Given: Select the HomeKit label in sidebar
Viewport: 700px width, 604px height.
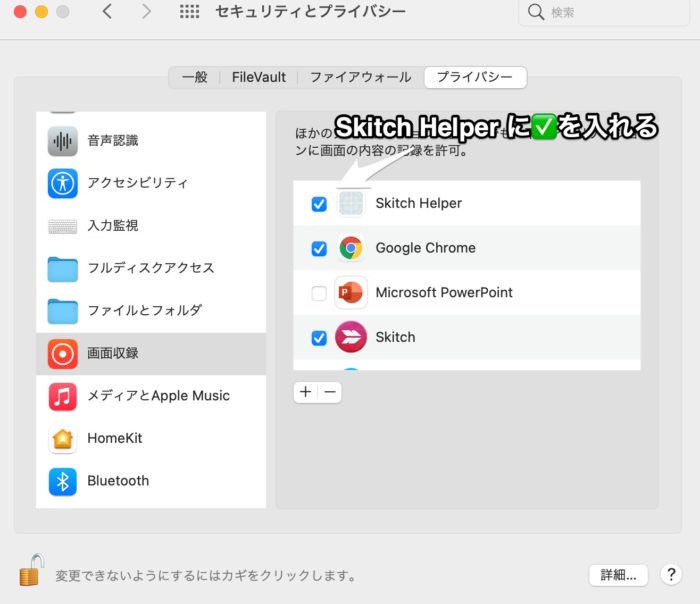Looking at the screenshot, I should (115, 438).
